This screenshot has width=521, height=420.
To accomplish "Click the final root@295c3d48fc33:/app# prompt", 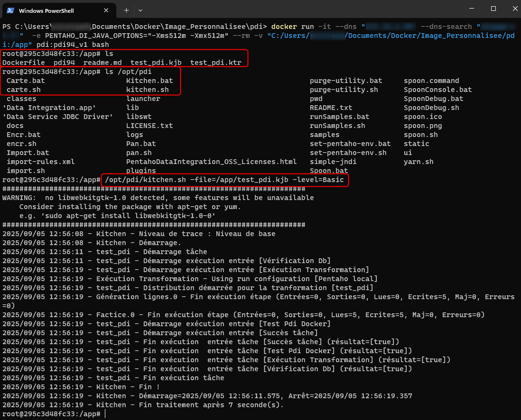I will pos(51,414).
